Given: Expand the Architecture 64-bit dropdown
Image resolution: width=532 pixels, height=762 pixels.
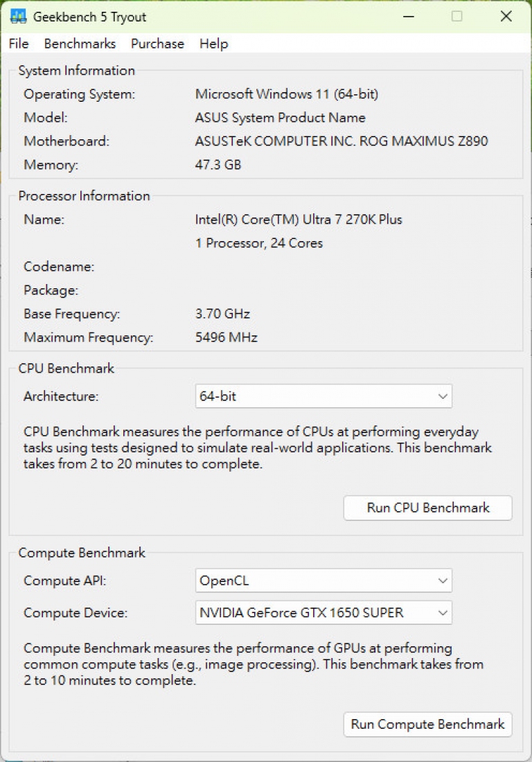Looking at the screenshot, I should coord(323,396).
